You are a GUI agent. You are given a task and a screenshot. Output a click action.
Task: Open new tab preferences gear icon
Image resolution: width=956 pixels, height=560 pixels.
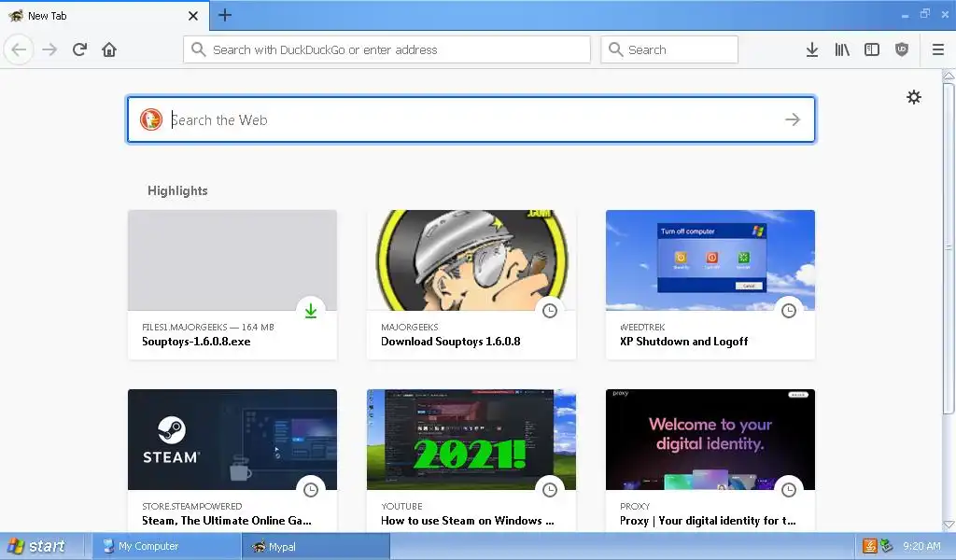pyautogui.click(x=913, y=97)
